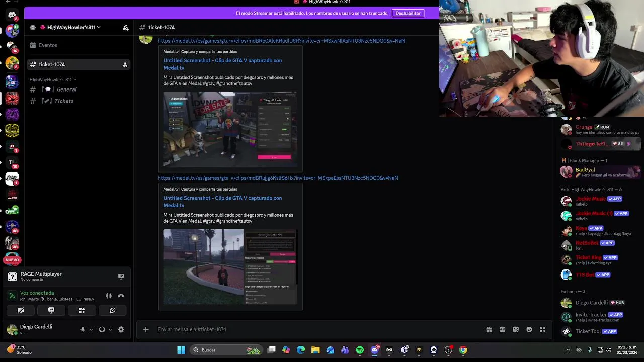Toggle the camera on button
Image resolution: width=644 pixels, height=362 pixels.
point(21,310)
